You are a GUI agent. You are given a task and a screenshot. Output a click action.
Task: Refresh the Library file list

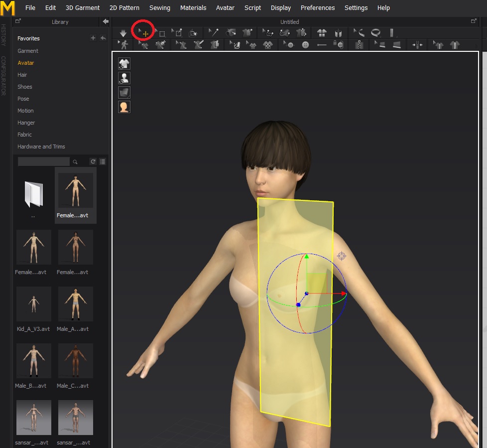pos(93,161)
